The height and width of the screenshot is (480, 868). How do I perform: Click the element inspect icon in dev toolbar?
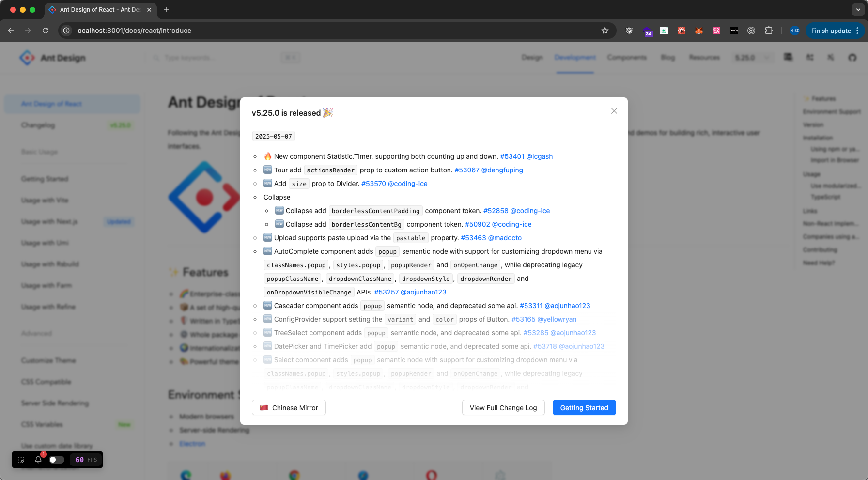tap(21, 460)
